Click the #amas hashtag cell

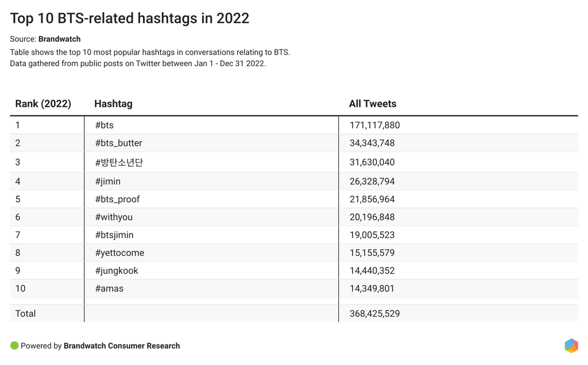coord(109,289)
